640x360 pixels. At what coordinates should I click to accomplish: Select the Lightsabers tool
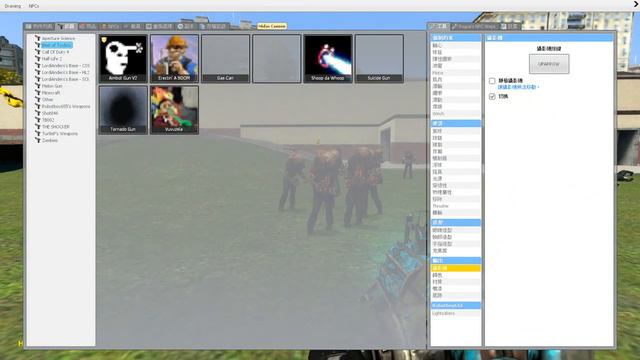[x=456, y=313]
